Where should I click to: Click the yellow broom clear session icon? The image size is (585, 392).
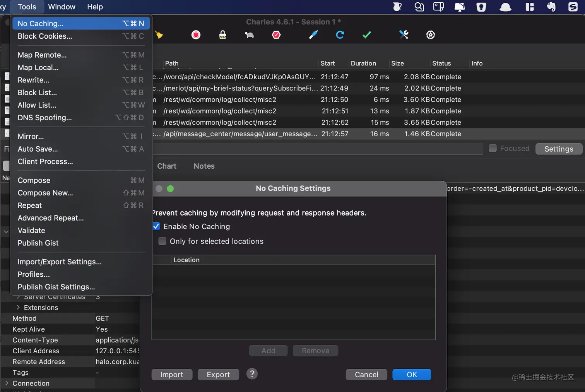point(159,35)
